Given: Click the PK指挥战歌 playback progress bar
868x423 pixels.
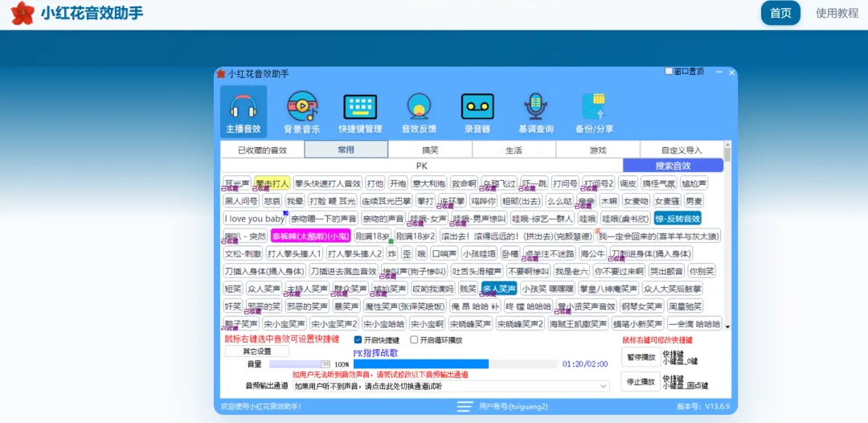Looking at the screenshot, I should [x=456, y=363].
